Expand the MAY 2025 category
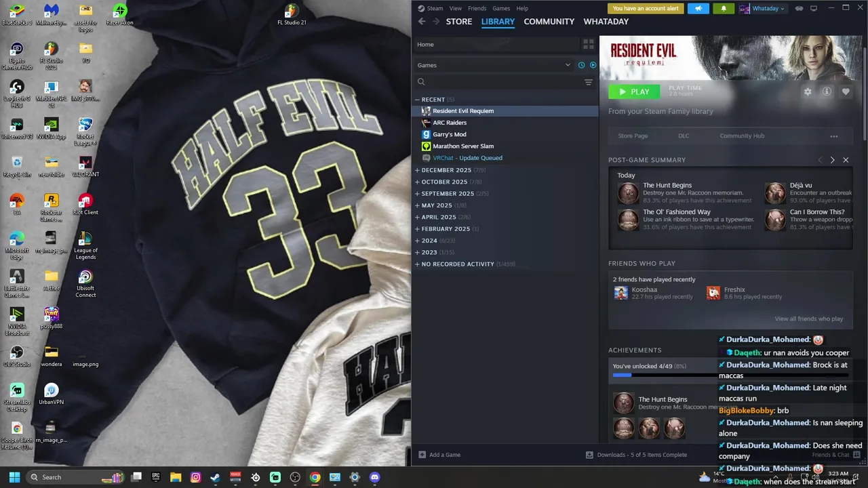Viewport: 868px width, 488px height. [417, 205]
